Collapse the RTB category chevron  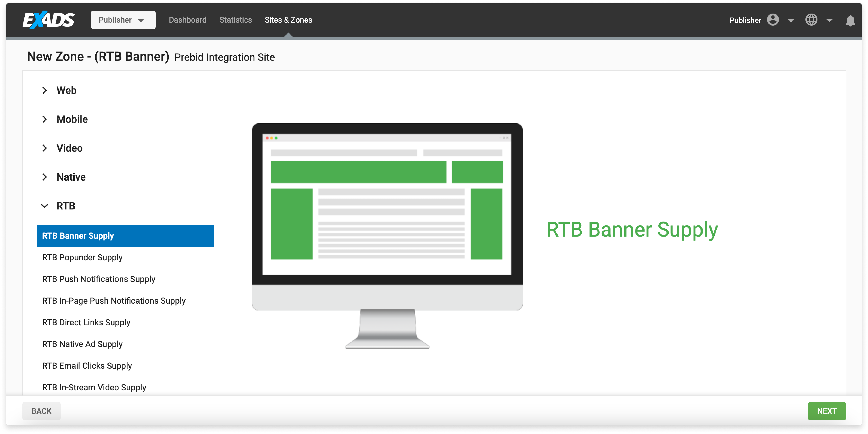(x=45, y=206)
